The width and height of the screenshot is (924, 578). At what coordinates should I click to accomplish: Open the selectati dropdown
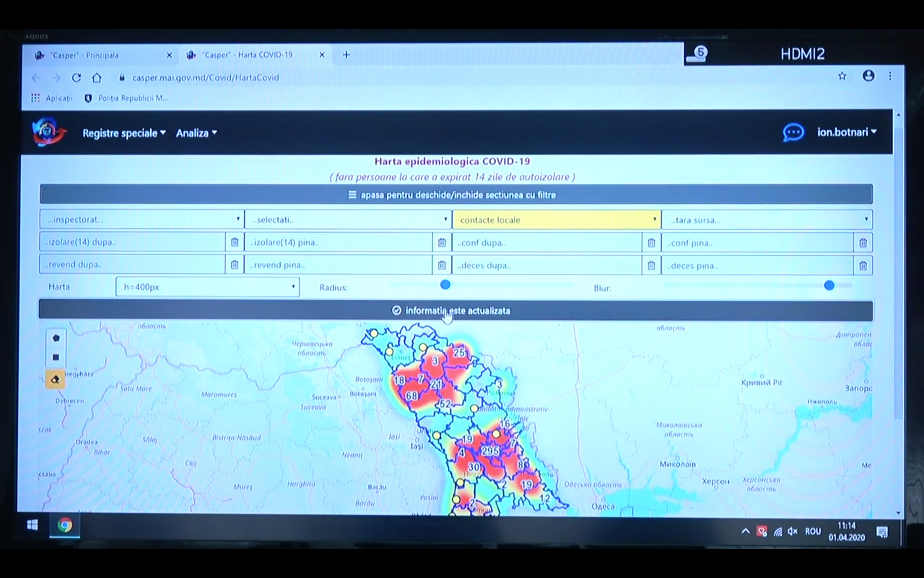[348, 219]
